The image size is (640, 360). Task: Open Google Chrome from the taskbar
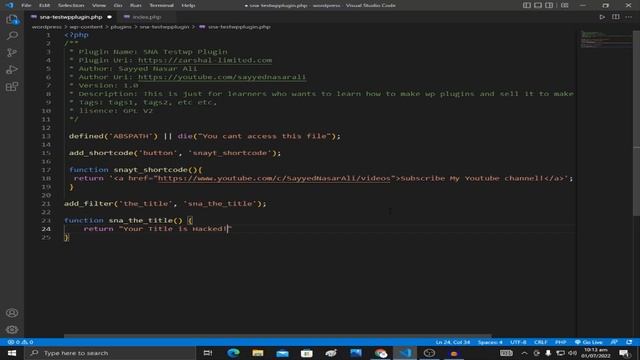[380, 353]
